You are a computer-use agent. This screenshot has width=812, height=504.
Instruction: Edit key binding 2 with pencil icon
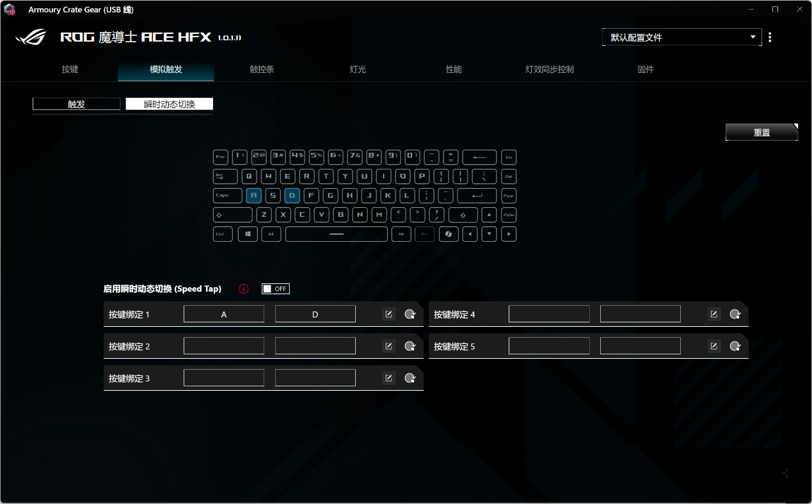(388, 346)
